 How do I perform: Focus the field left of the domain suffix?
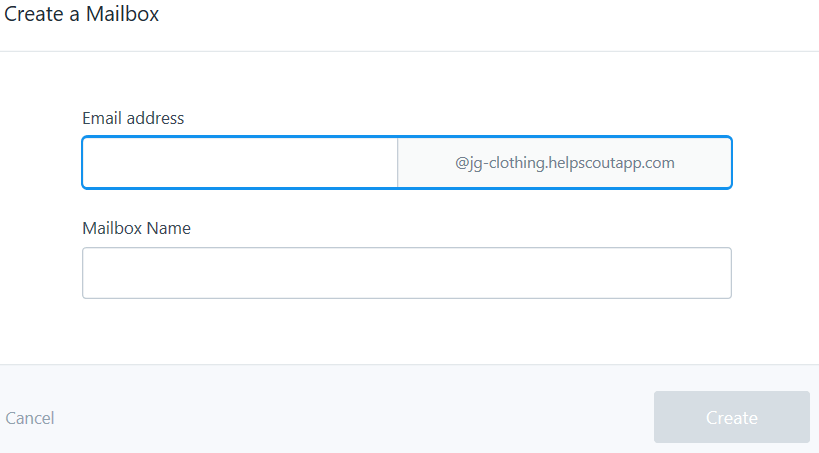[x=240, y=162]
